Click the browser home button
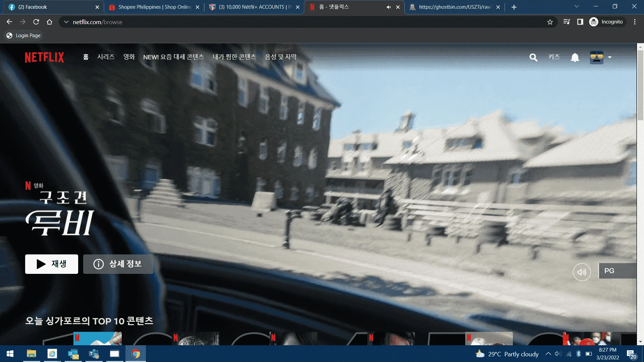 click(50, 22)
